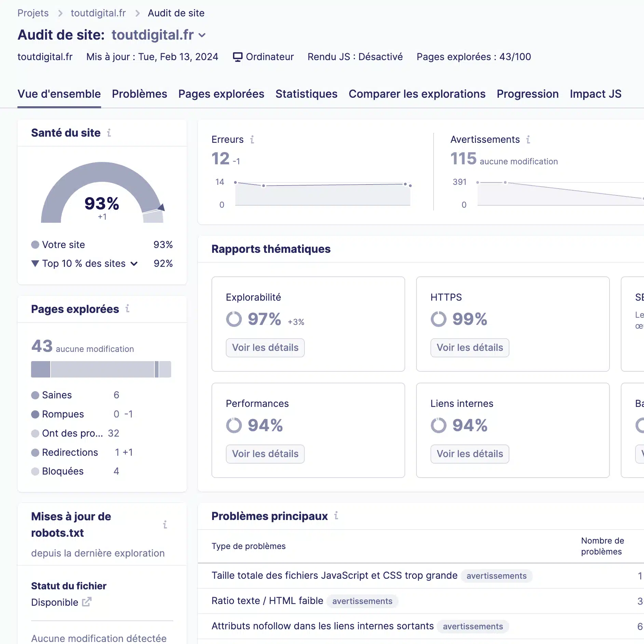Switch to the Vue d'ensemble tab
644x644 pixels.
tap(59, 94)
